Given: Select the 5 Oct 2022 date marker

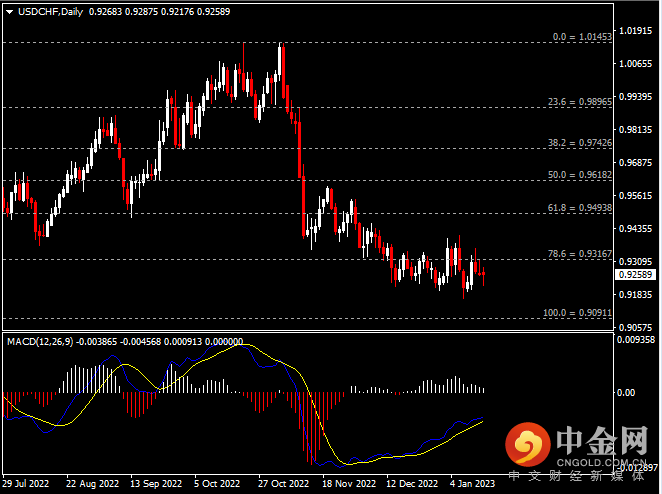Looking at the screenshot, I should [217, 484].
